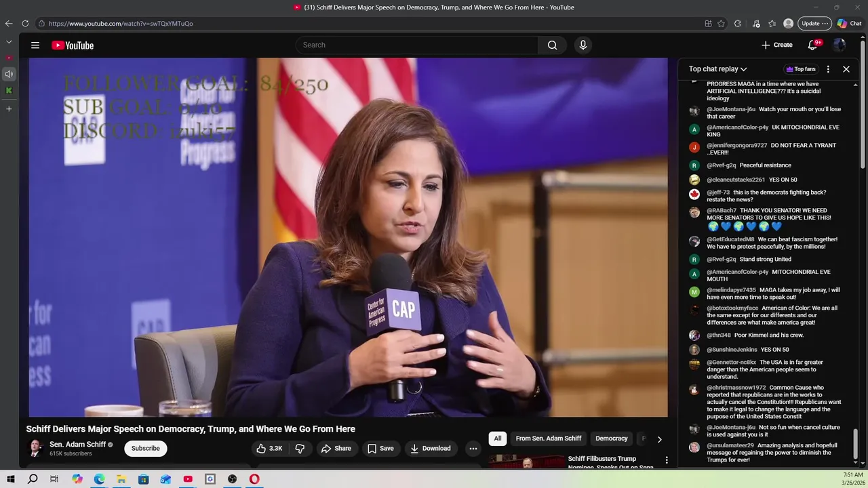Image resolution: width=868 pixels, height=488 pixels.
Task: Open Sen. Adam Schiff channel name
Action: pos(77,445)
